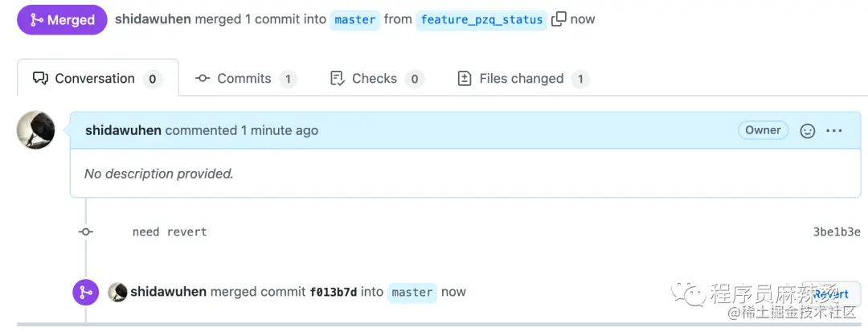Open the comment options ellipsis menu
This screenshot has width=868, height=332.
pyautogui.click(x=834, y=131)
